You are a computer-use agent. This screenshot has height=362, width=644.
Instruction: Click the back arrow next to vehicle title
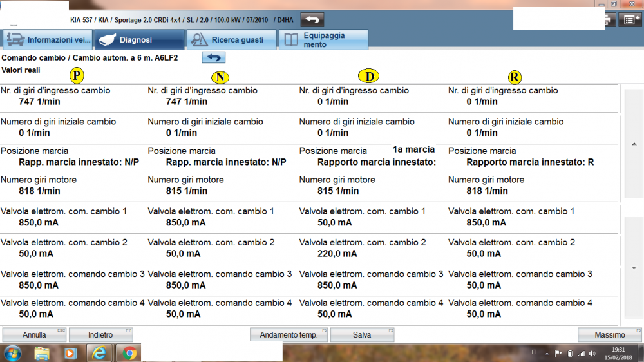[312, 20]
